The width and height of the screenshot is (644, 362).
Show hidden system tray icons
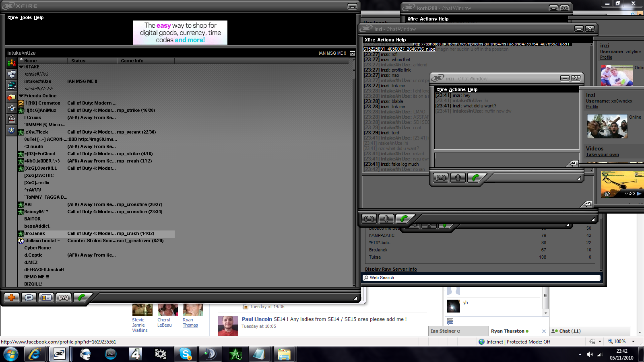[x=580, y=354]
